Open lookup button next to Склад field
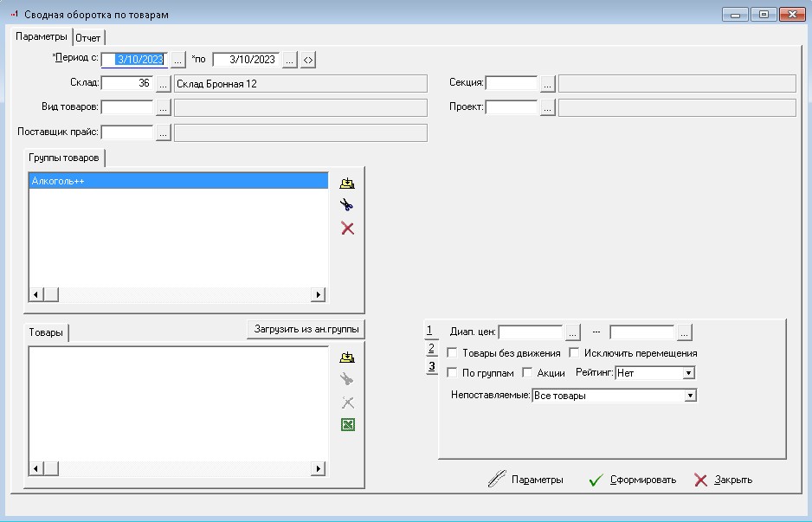This screenshot has width=812, height=522. 163,84
